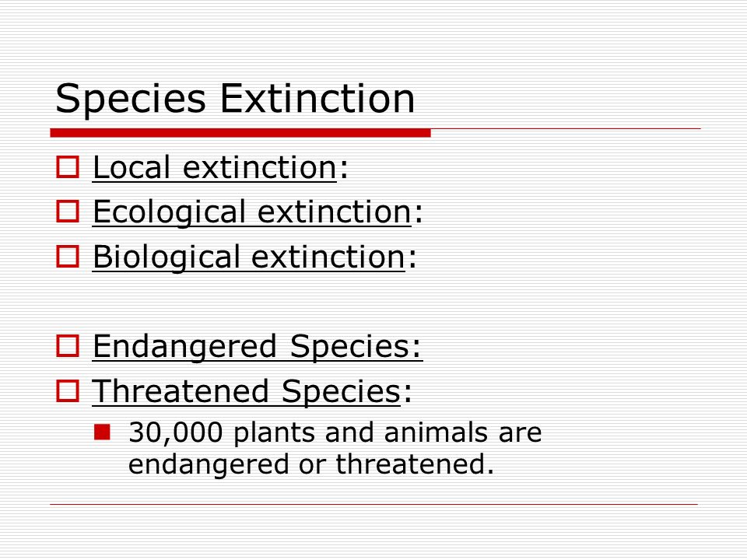Select the word Species in the slide title

click(131, 100)
